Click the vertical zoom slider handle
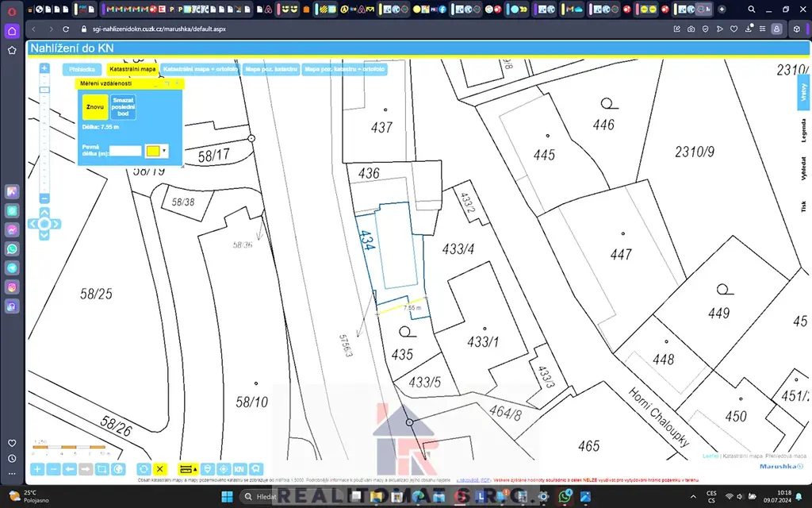Screen dimensions: 812x508 pos(44,90)
